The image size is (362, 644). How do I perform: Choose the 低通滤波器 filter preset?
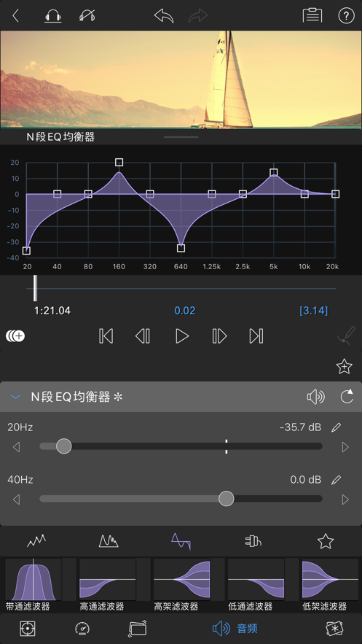tap(256, 584)
